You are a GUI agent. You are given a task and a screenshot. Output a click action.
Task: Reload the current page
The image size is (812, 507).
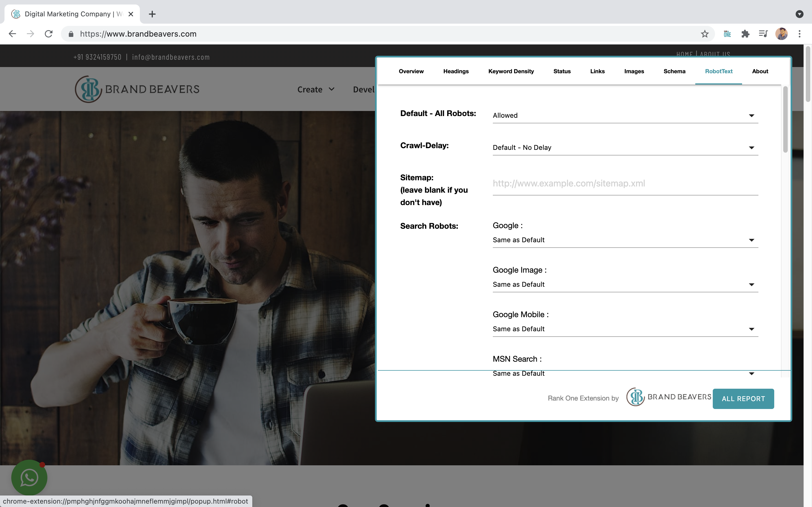pyautogui.click(x=49, y=34)
